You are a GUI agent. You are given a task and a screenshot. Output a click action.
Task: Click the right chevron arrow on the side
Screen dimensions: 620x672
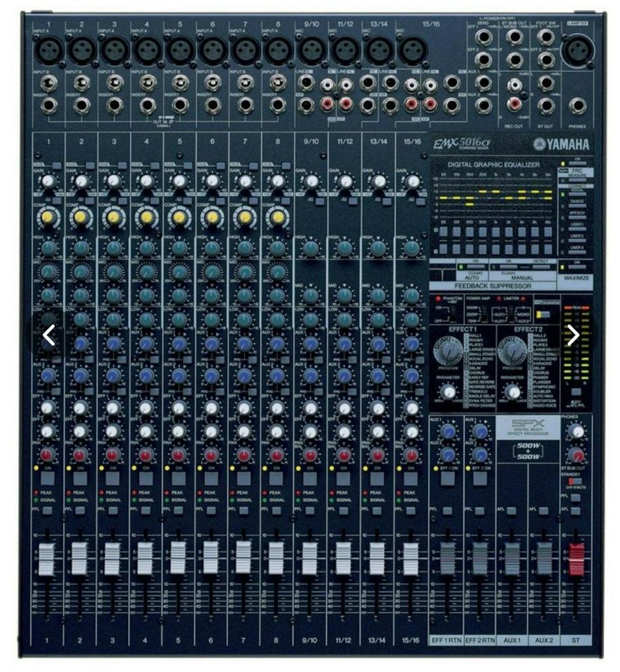click(x=575, y=334)
